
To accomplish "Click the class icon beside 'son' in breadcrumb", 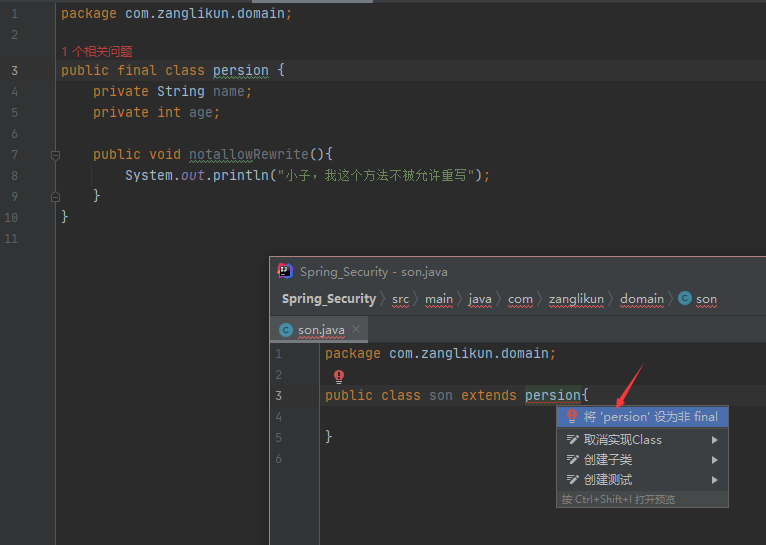I will [x=685, y=299].
